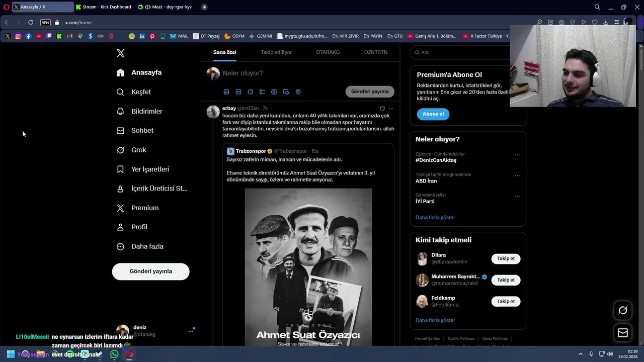Open Profil page
This screenshot has height=362, width=644.
(132, 227)
